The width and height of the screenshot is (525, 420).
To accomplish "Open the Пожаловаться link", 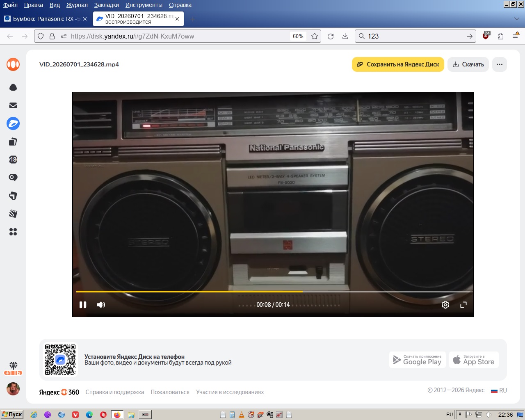I will click(170, 392).
